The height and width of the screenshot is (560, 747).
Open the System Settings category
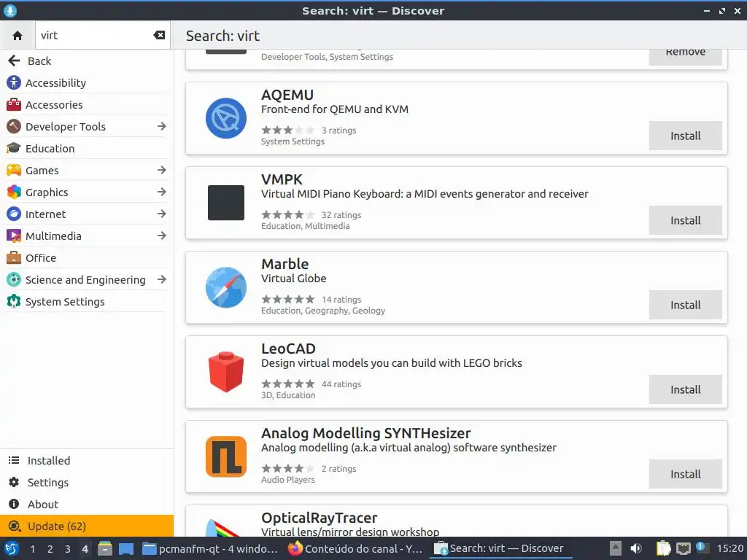[x=87, y=302]
